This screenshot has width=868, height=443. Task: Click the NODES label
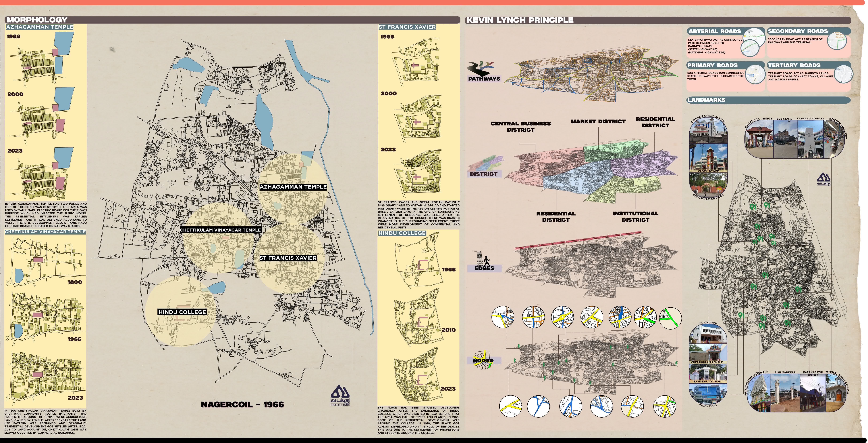[483, 361]
